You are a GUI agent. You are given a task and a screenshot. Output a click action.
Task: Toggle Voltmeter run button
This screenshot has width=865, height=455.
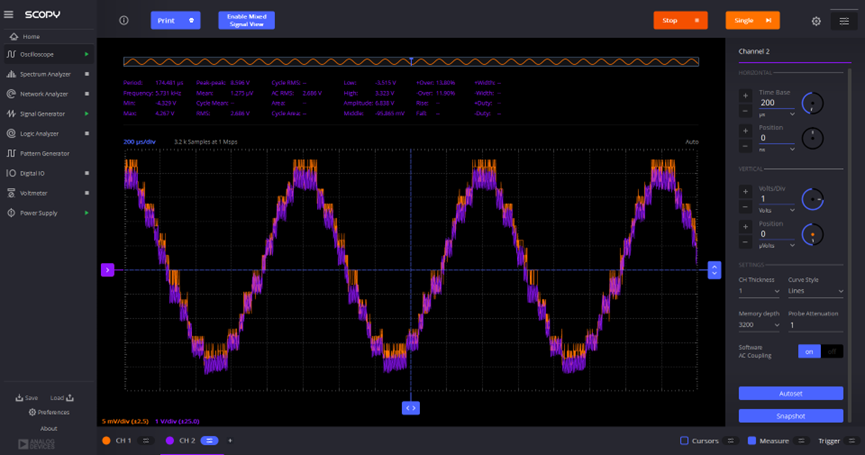[x=87, y=193]
